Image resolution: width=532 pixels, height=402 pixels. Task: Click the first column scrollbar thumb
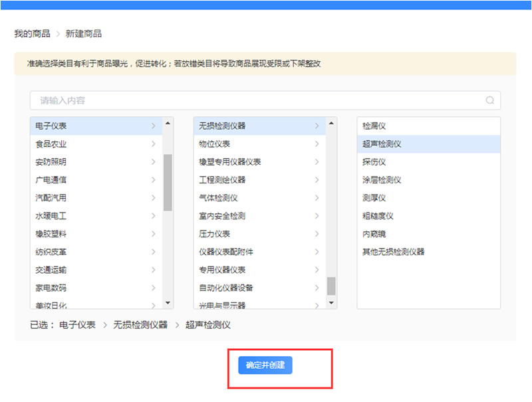pos(168,183)
